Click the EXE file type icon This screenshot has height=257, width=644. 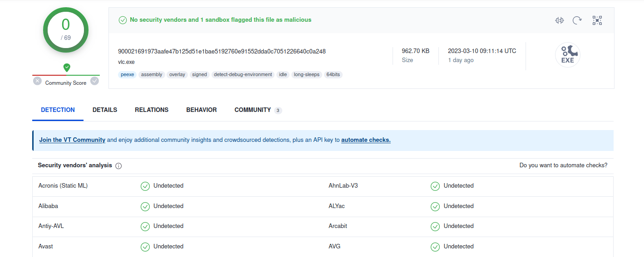tap(567, 55)
